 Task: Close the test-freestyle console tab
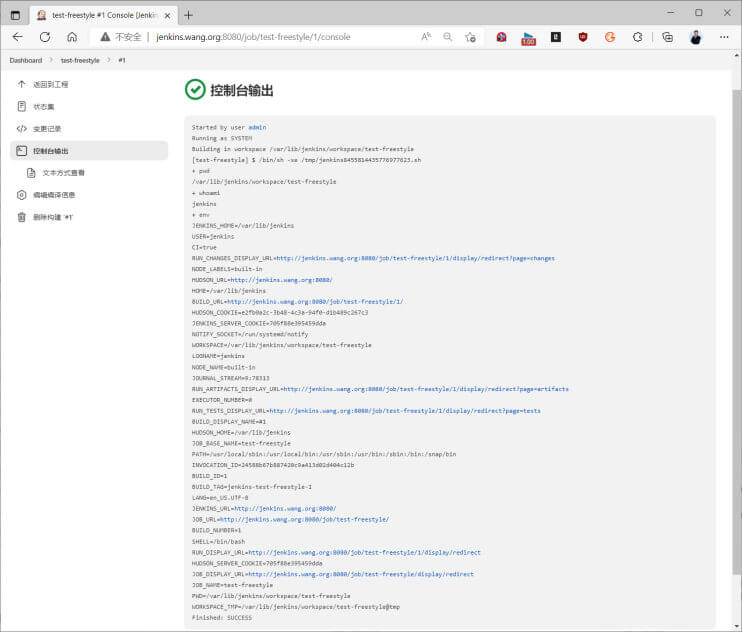point(168,16)
